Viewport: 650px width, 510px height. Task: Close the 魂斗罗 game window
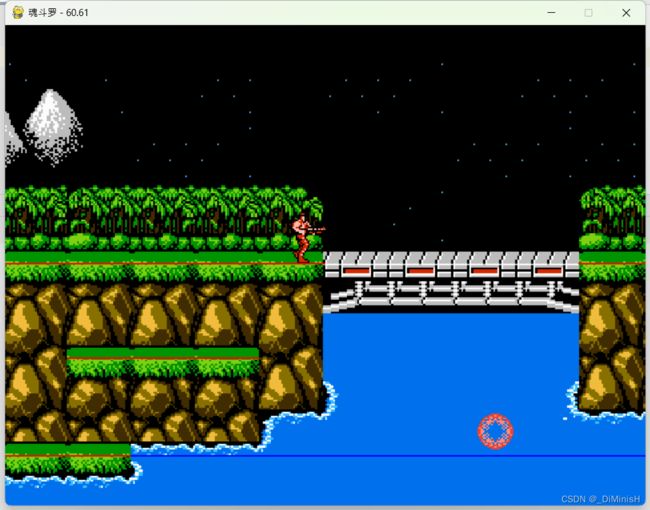pos(626,13)
